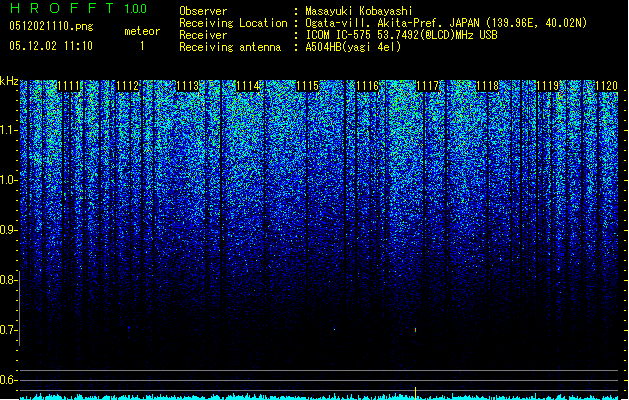Click the 'Observer' field label
The image size is (629, 400).
[x=203, y=11]
